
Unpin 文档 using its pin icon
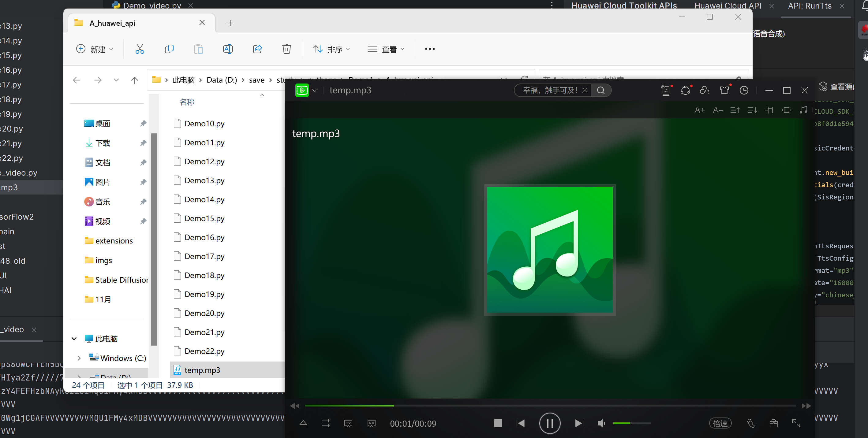(143, 163)
